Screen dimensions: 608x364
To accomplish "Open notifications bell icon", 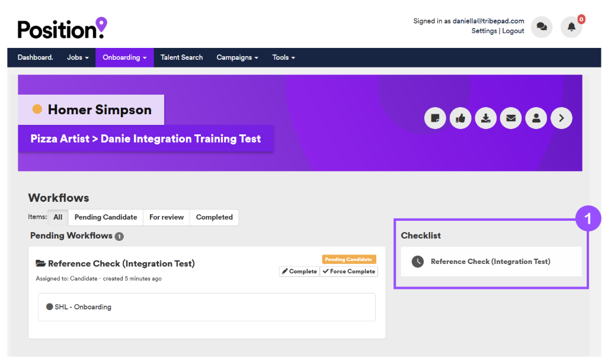I will (x=571, y=27).
